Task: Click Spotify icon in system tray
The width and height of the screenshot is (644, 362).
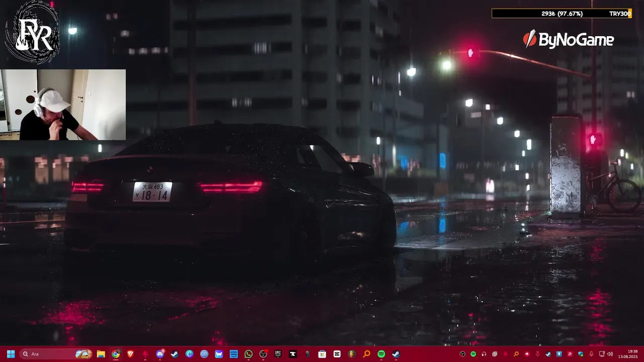Action: click(473, 354)
